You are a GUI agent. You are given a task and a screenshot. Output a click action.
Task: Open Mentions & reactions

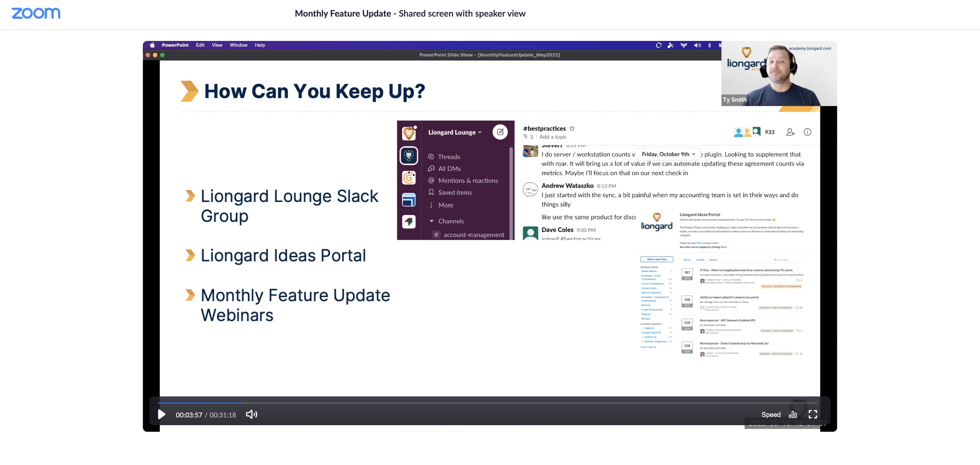click(x=463, y=181)
